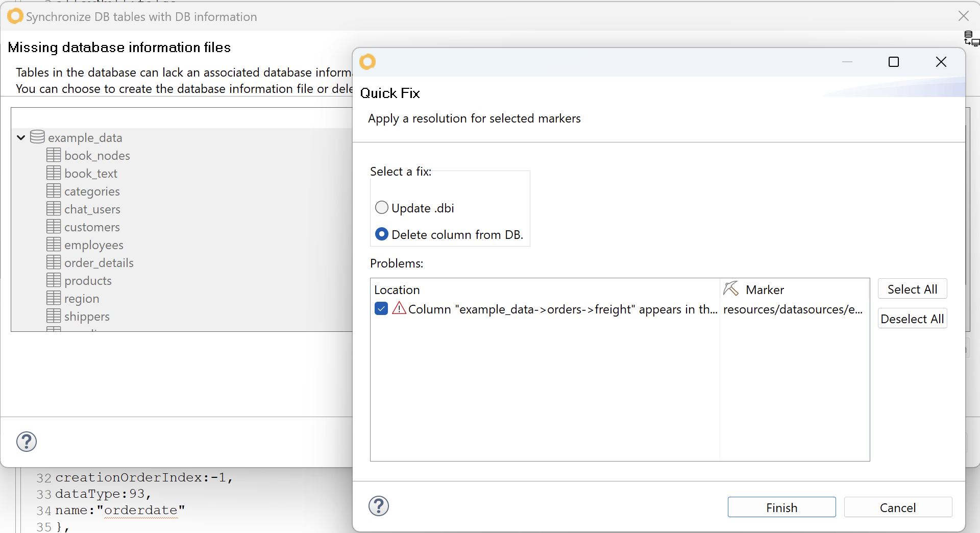Click the Quick Fix dialog help icon

point(379,506)
